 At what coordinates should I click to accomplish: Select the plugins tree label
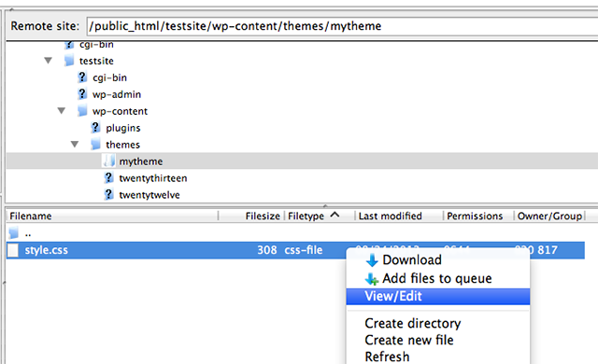pyautogui.click(x=123, y=128)
